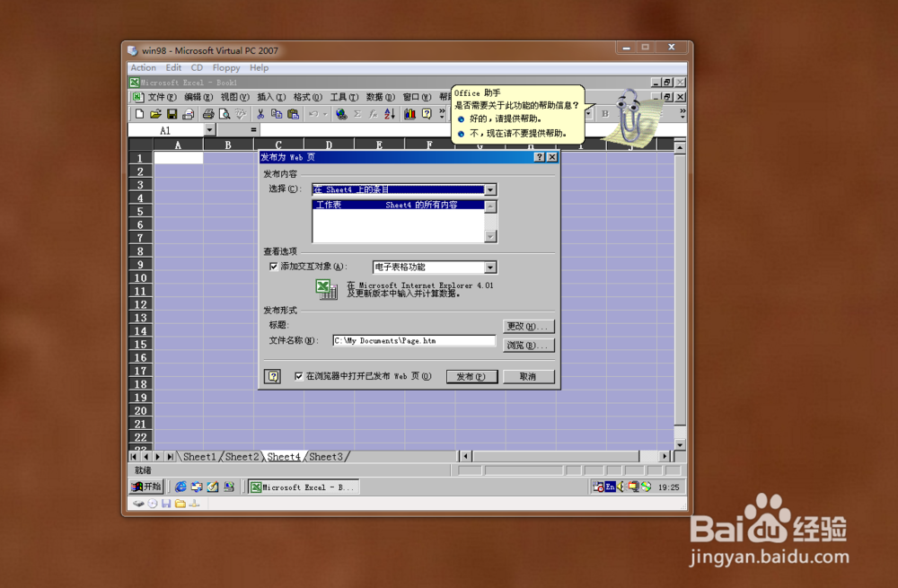Click the volume speaker tray icon
This screenshot has width=898, height=588.
[621, 487]
